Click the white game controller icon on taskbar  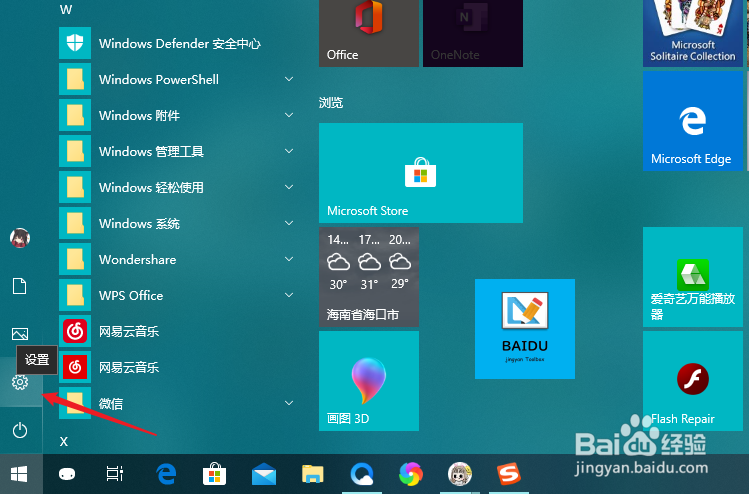pyautogui.click(x=67, y=474)
